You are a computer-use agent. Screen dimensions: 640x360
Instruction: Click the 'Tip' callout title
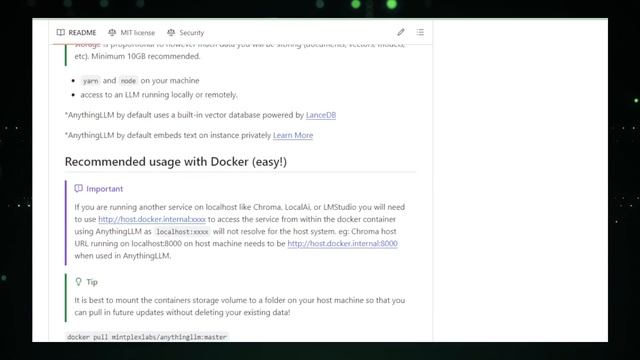pyautogui.click(x=92, y=282)
